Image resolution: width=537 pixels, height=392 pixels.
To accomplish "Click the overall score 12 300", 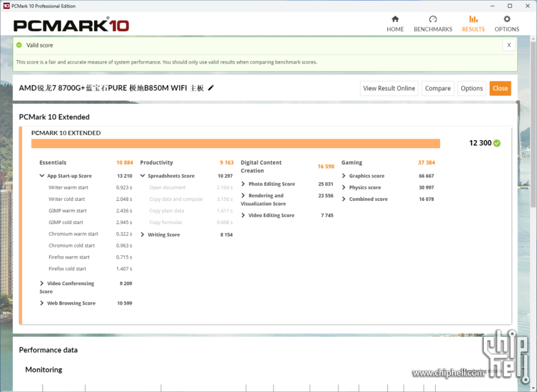I will pos(480,143).
